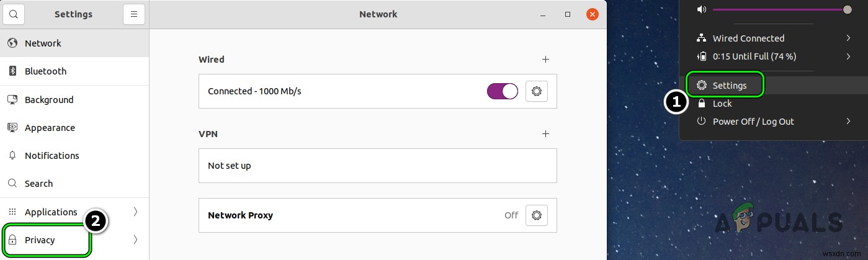Viewport: 868px width, 260px height.
Task: Open the Privacy settings section
Action: click(x=40, y=240)
